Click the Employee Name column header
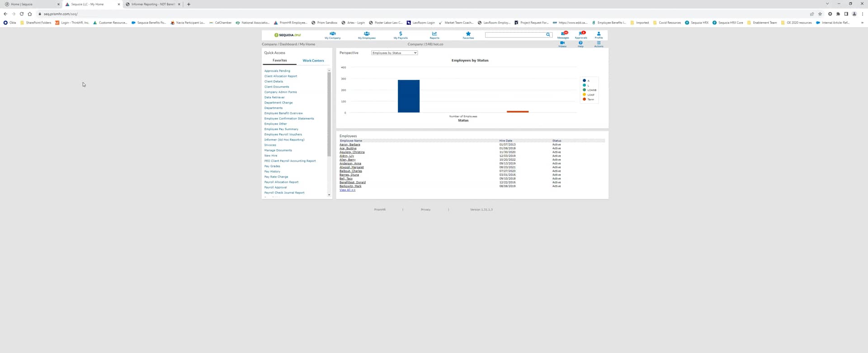868x353 pixels. [351, 141]
